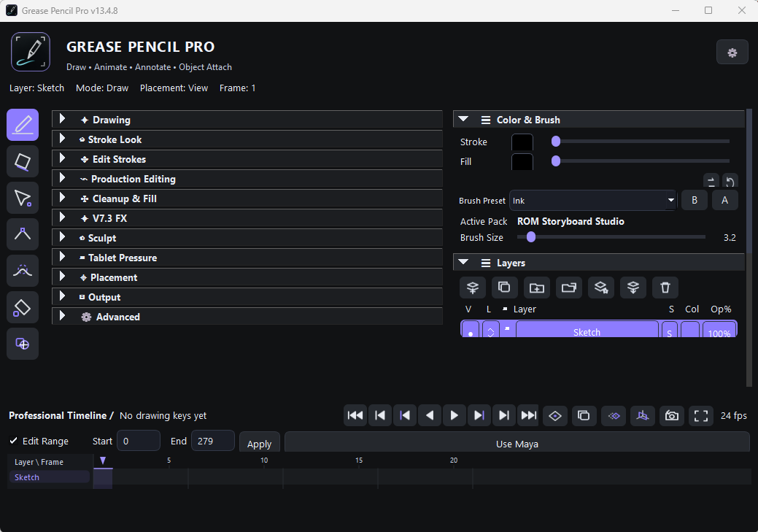Open settings via gear button top right

tap(732, 53)
